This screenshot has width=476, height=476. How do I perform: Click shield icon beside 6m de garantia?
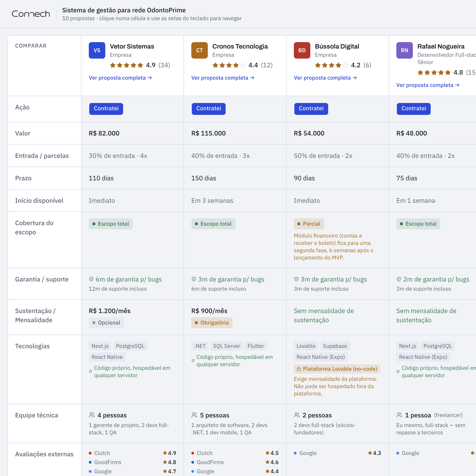pyautogui.click(x=91, y=279)
